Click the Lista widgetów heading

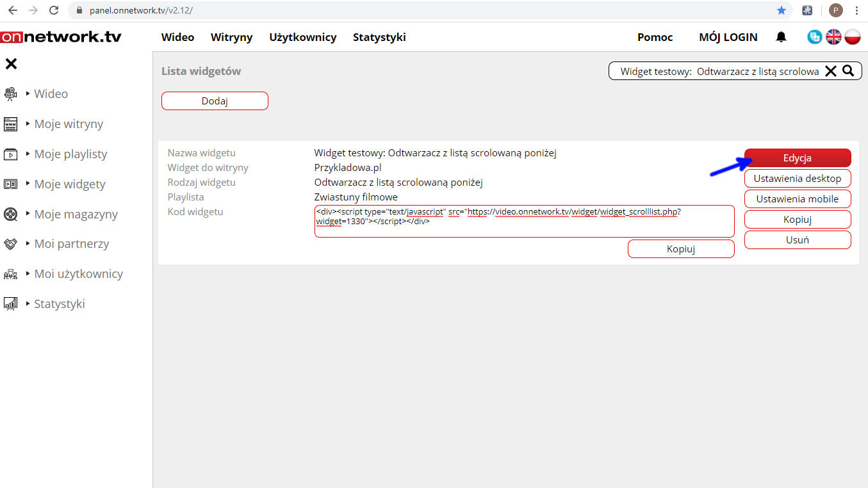[x=201, y=71]
